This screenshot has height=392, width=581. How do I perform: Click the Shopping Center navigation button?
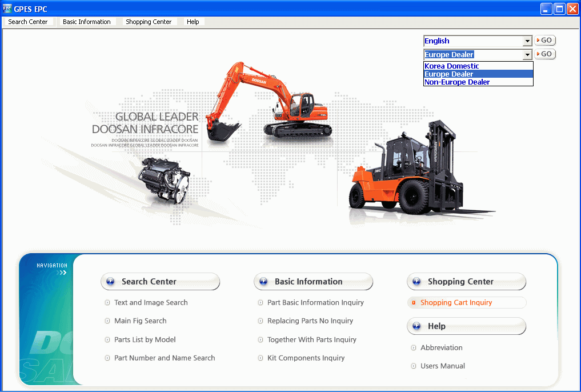click(466, 282)
